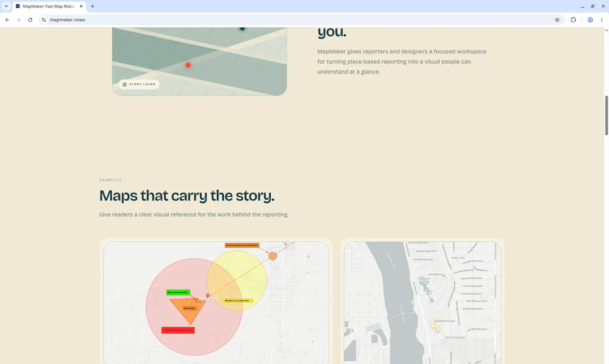Click the small orange circle on evacuation map
Viewport: 609px width, 364px height.
(x=273, y=256)
